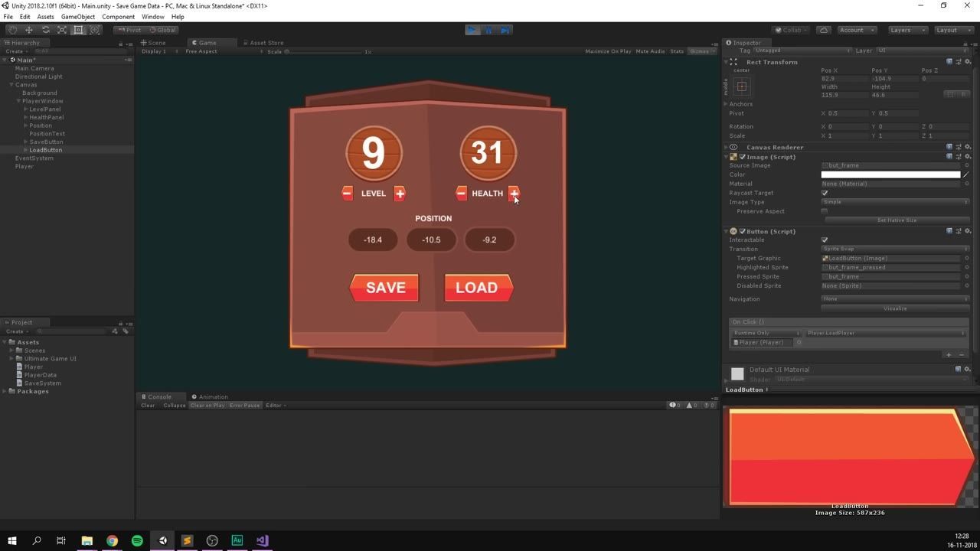The width and height of the screenshot is (980, 551).
Task: Open Adobe Audition from the taskbar
Action: coord(237,540)
